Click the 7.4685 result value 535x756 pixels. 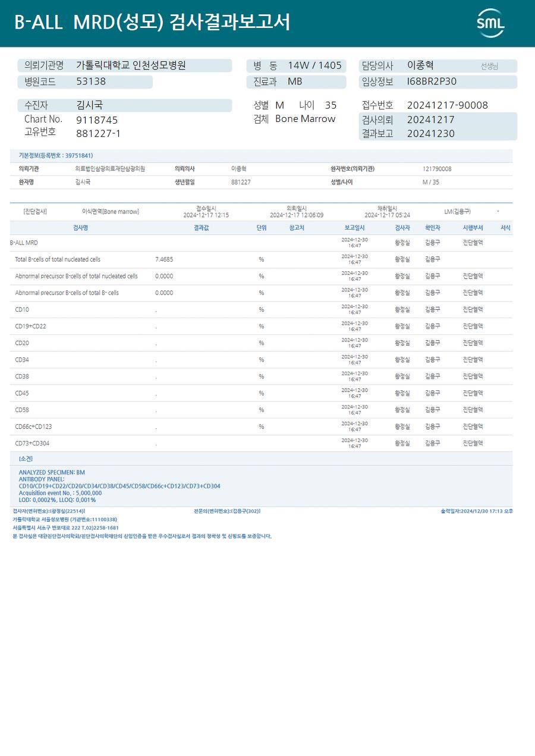(164, 259)
